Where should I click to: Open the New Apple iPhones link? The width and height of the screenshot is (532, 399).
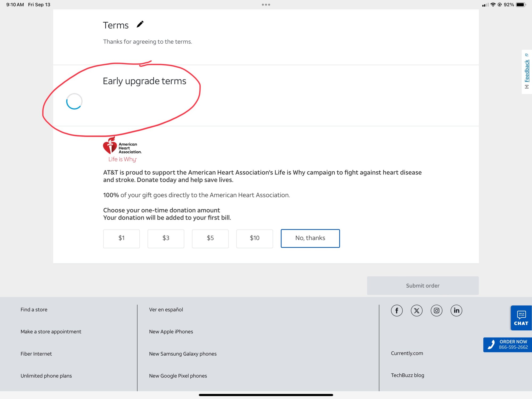point(171,332)
